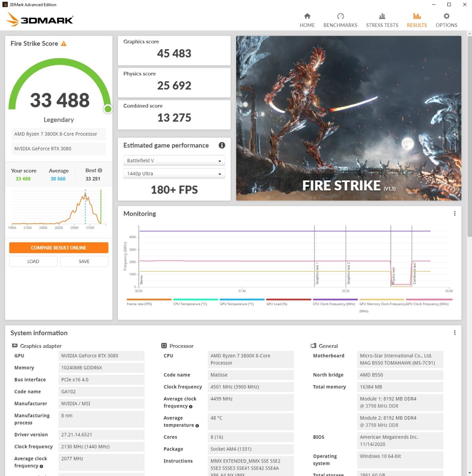Click the Best score info icon

point(100,170)
